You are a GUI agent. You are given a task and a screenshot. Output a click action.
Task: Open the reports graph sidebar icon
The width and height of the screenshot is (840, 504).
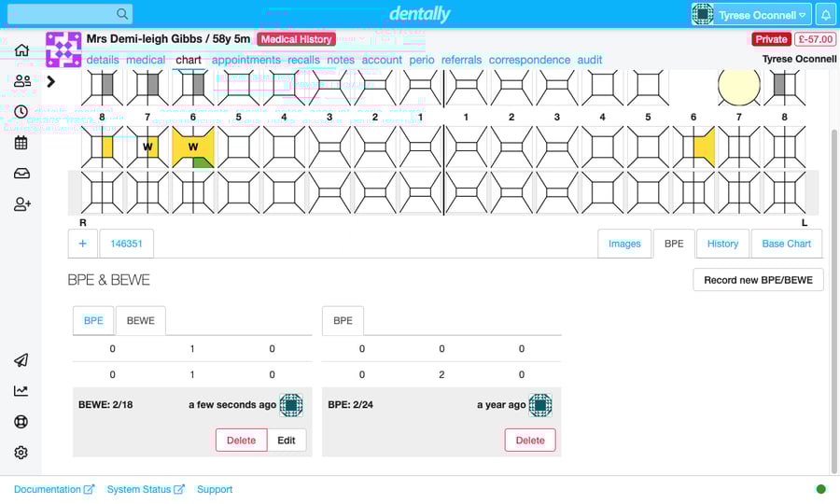tap(21, 391)
